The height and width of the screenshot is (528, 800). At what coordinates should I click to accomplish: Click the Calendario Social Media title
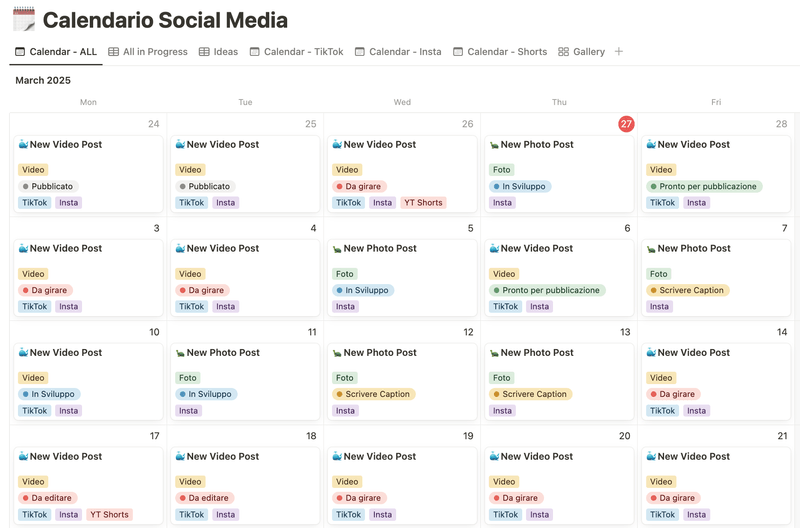point(165,20)
